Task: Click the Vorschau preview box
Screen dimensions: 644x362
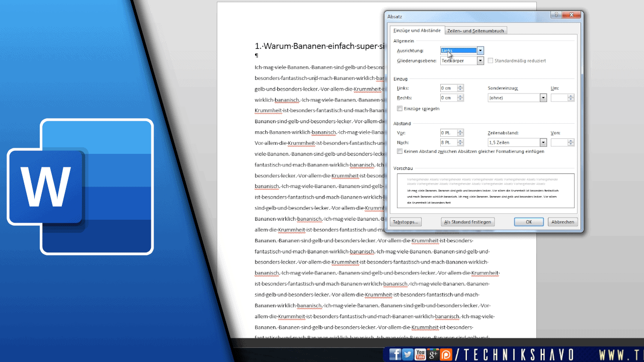Action: (486, 191)
